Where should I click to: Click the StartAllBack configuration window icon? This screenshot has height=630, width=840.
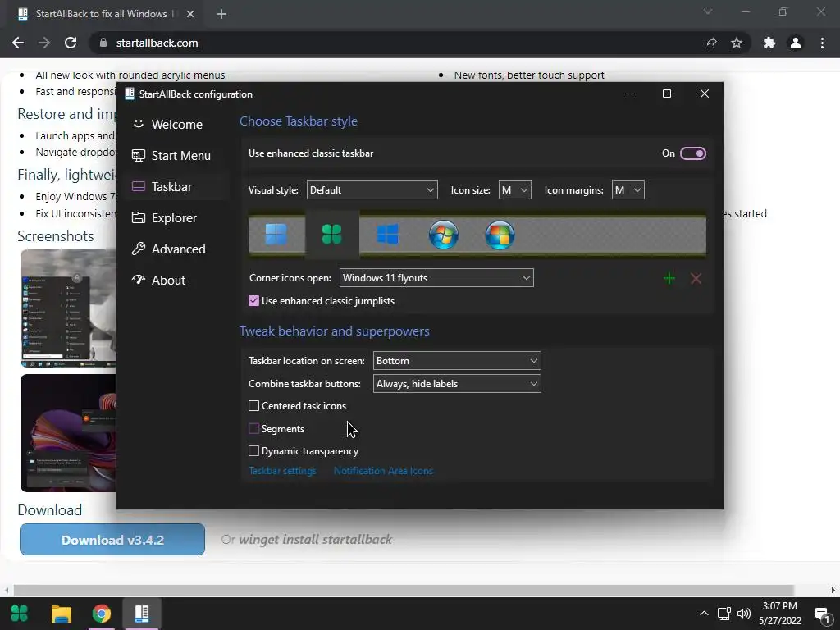(x=129, y=94)
